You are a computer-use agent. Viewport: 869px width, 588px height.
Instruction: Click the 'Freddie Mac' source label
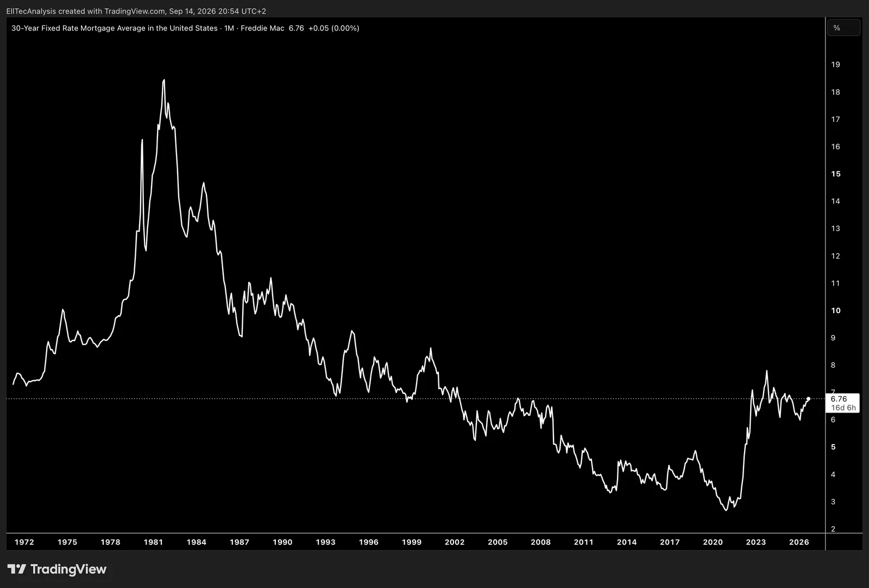[262, 28]
